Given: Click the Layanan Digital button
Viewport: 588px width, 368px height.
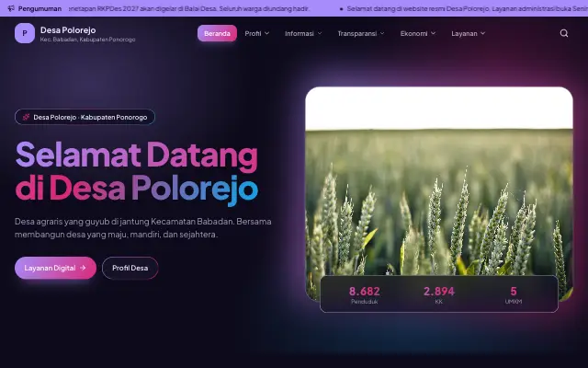Looking at the screenshot, I should pyautogui.click(x=55, y=268).
